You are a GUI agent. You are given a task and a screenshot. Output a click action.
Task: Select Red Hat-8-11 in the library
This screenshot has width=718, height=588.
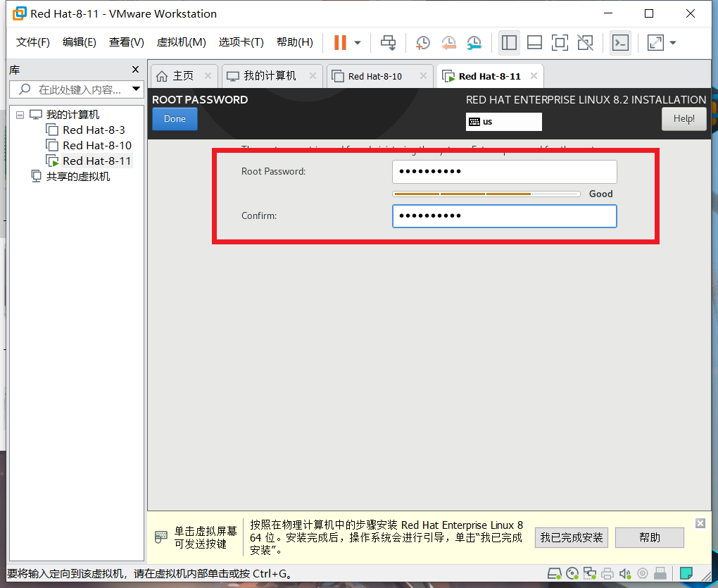coord(96,161)
